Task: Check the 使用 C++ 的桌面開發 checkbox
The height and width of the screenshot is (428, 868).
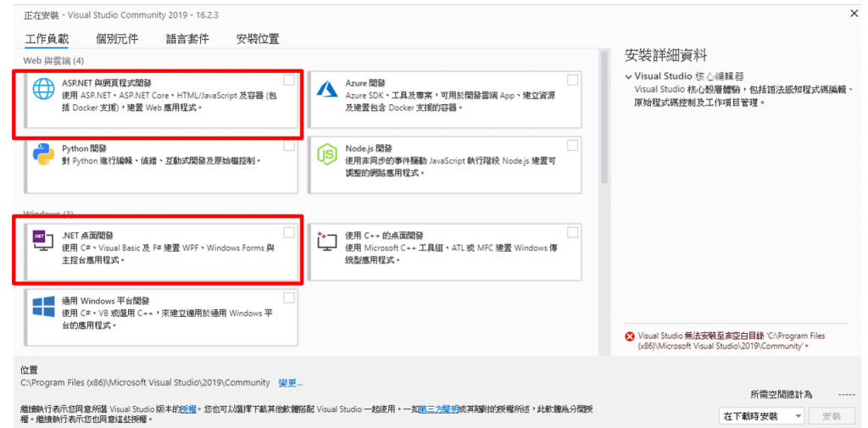Action: click(x=572, y=232)
